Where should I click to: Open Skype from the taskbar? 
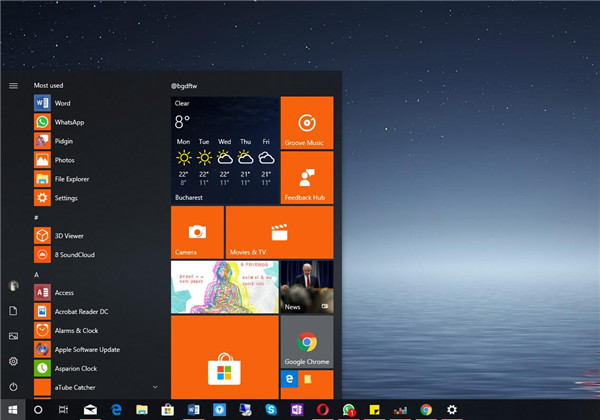pyautogui.click(x=271, y=410)
